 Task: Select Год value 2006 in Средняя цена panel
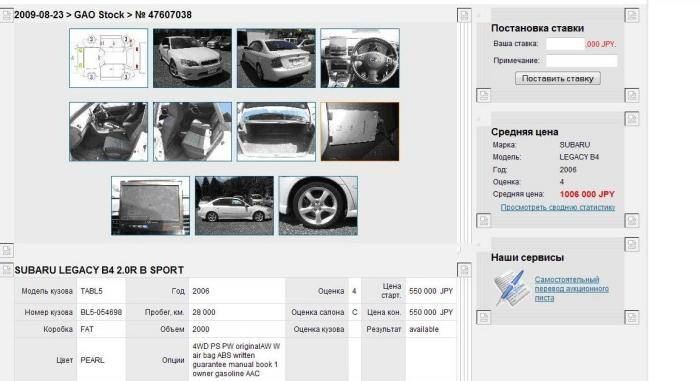click(x=568, y=170)
